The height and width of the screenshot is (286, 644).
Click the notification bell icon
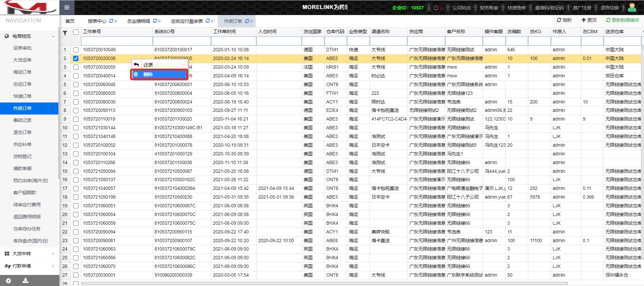[436, 8]
